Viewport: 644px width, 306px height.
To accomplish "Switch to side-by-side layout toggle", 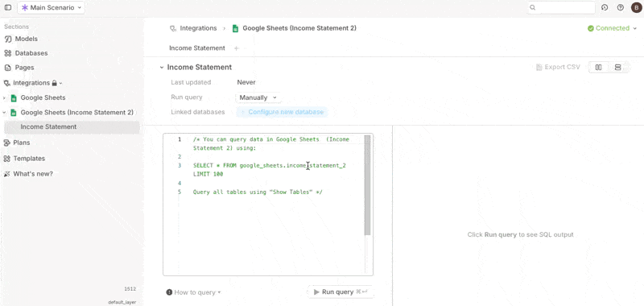I will pos(599,68).
